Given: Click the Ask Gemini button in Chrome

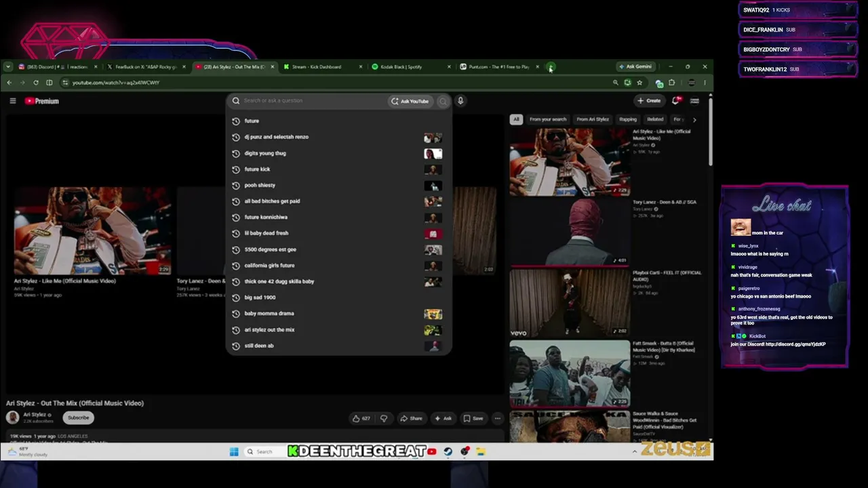Looking at the screenshot, I should click(635, 66).
